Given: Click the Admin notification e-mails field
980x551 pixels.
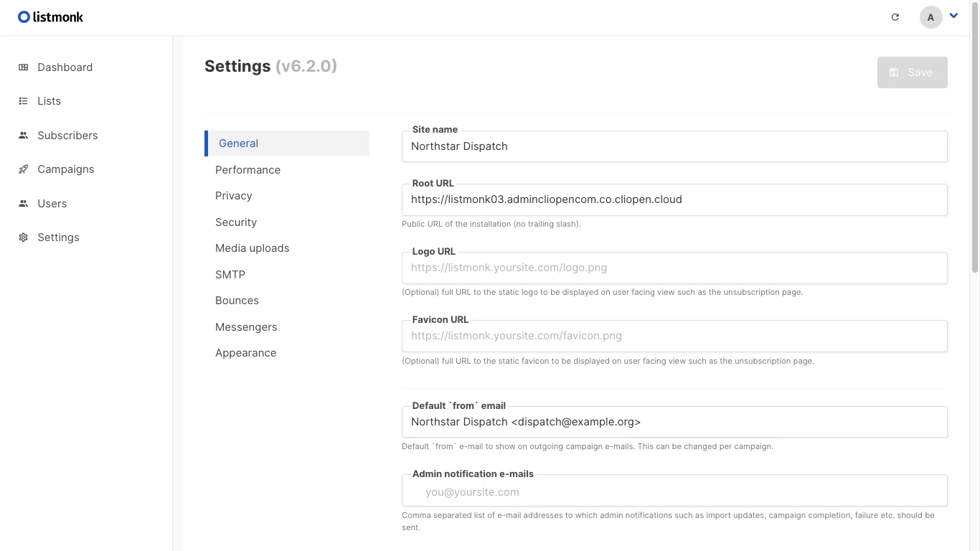Looking at the screenshot, I should [674, 492].
